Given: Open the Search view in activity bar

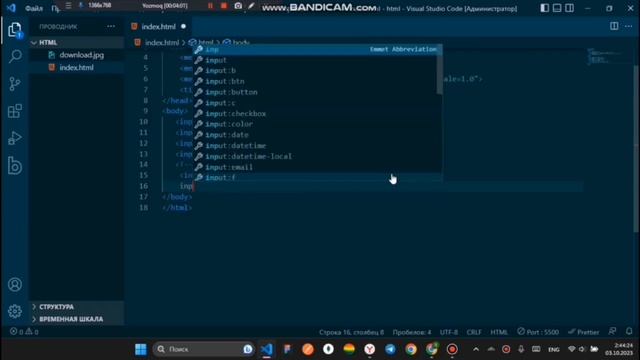Looking at the screenshot, I should coord(15,56).
